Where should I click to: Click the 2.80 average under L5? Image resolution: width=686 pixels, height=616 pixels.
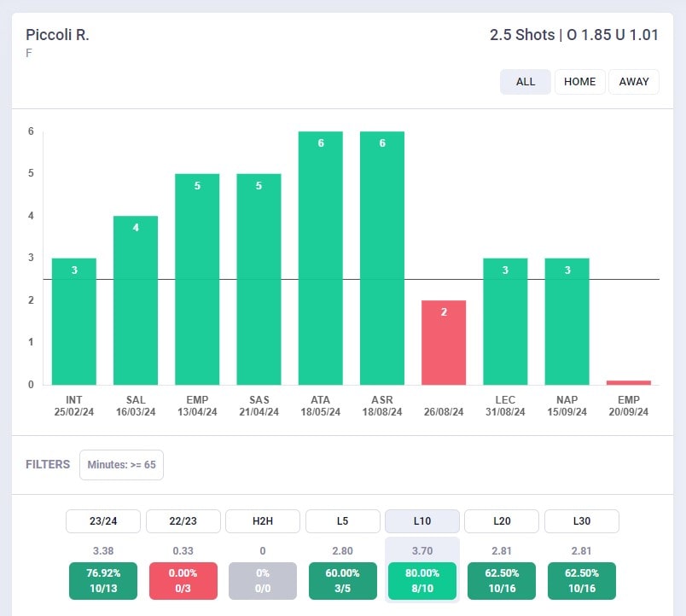(x=342, y=551)
